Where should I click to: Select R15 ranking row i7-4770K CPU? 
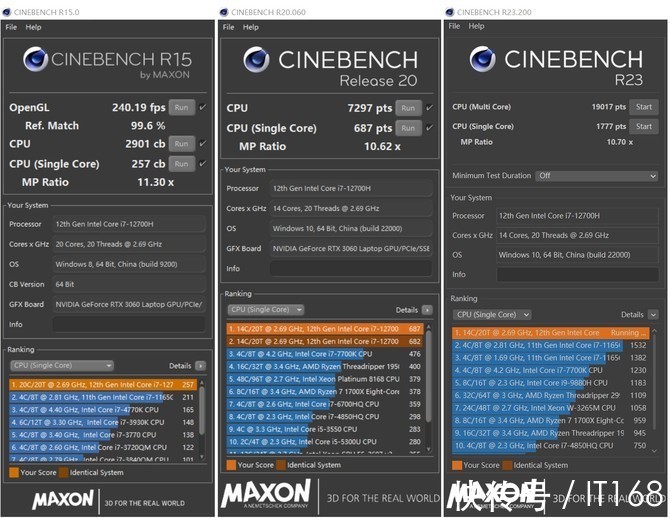[103, 409]
